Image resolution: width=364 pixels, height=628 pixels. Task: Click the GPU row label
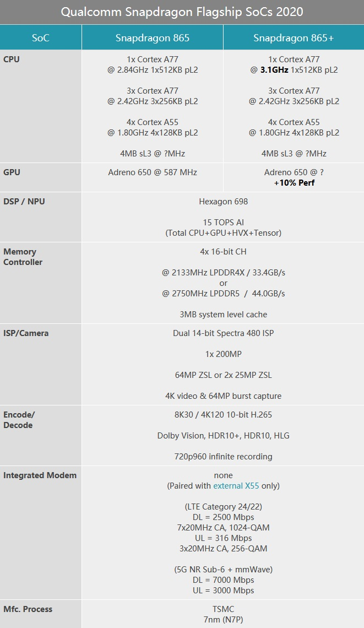click(12, 172)
